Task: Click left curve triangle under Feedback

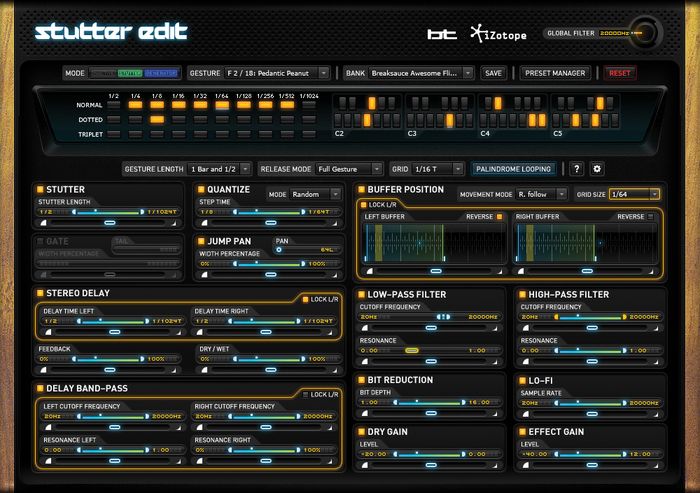Action: pyautogui.click(x=44, y=370)
